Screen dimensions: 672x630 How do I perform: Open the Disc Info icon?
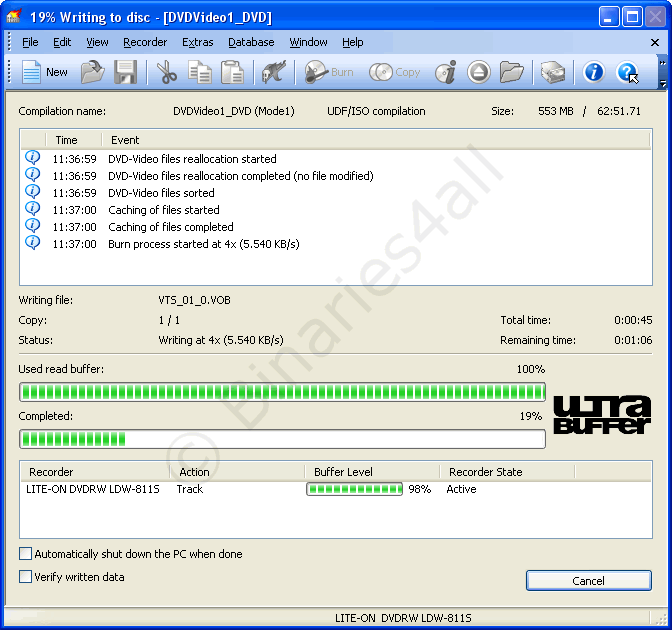(x=446, y=72)
